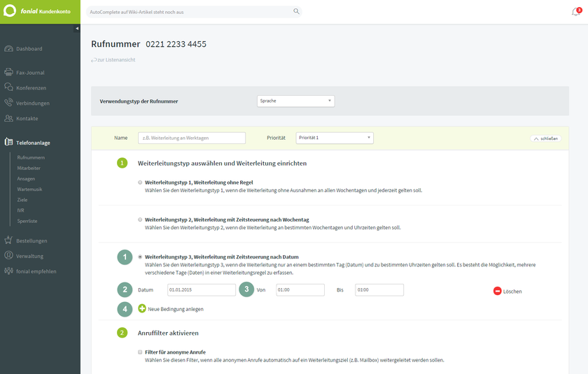Collapse the rule with the schließen button

pyautogui.click(x=545, y=138)
